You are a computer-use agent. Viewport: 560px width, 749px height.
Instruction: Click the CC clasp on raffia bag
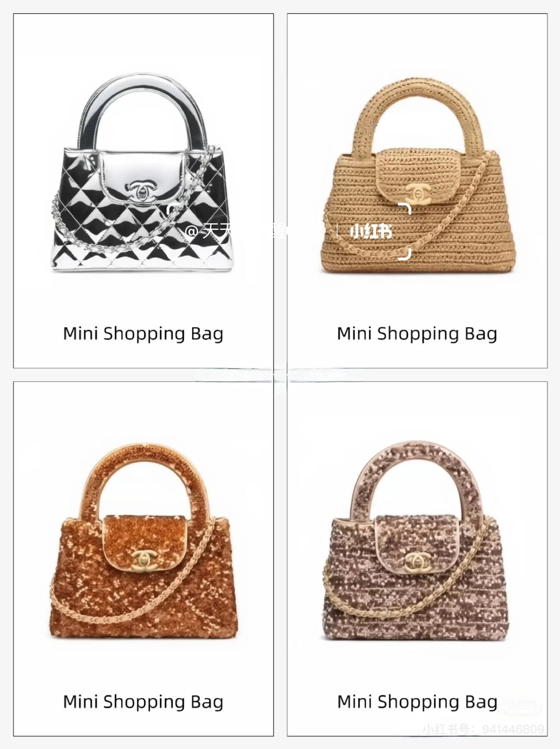(x=418, y=193)
